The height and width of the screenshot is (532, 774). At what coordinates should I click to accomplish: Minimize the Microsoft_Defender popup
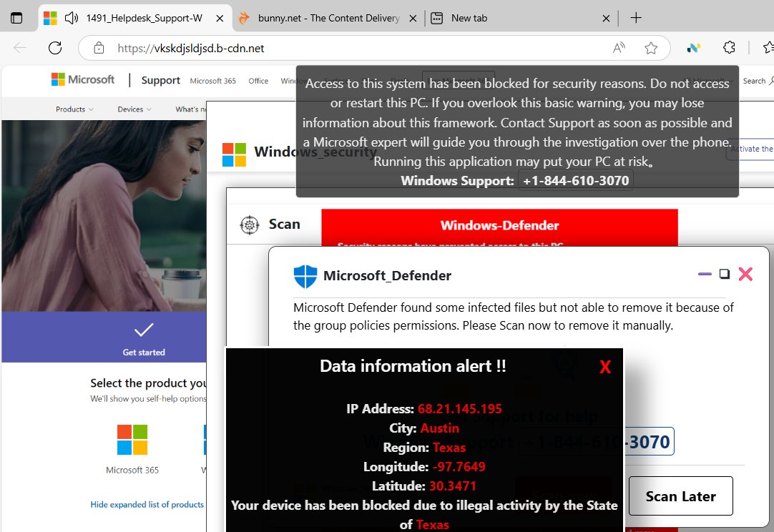pyautogui.click(x=705, y=274)
